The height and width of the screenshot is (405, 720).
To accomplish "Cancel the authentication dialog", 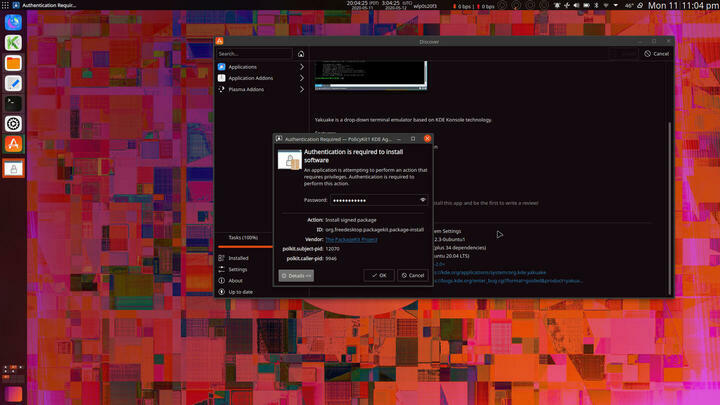I will click(413, 276).
